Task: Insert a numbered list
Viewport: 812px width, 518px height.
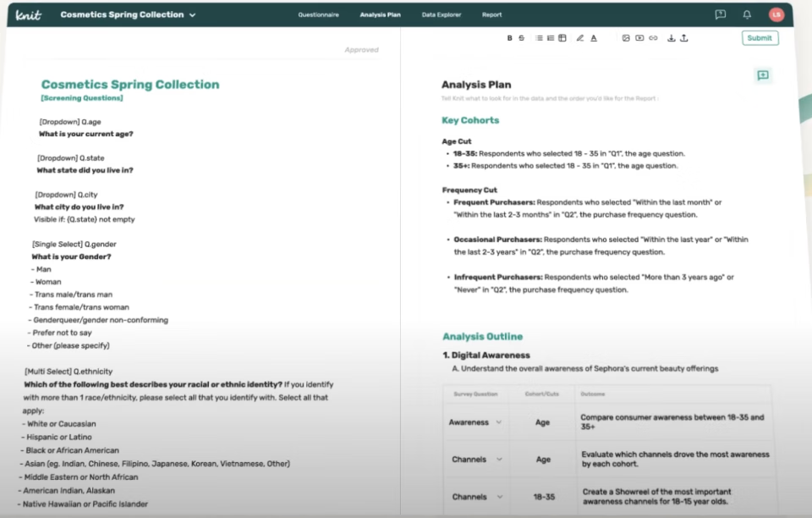Action: click(551, 38)
